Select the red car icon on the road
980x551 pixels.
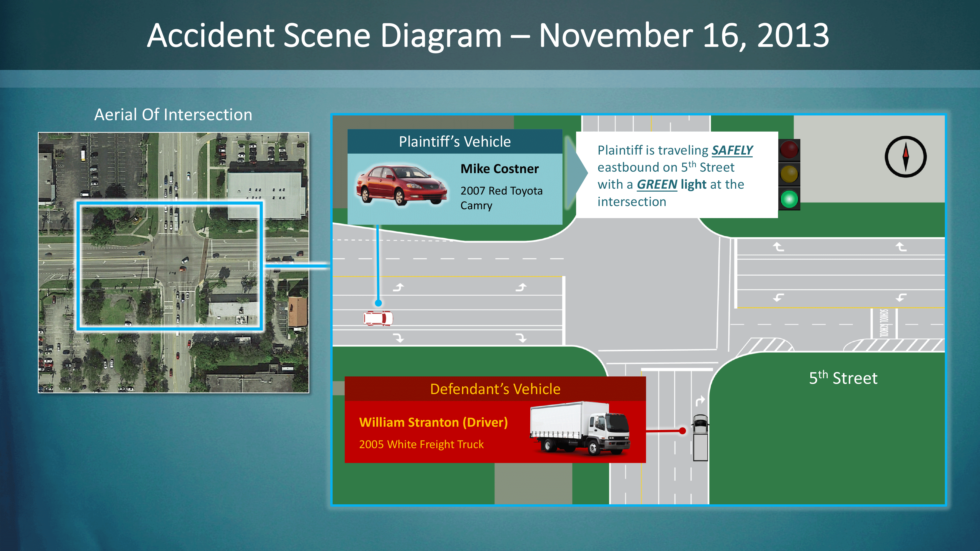(378, 318)
